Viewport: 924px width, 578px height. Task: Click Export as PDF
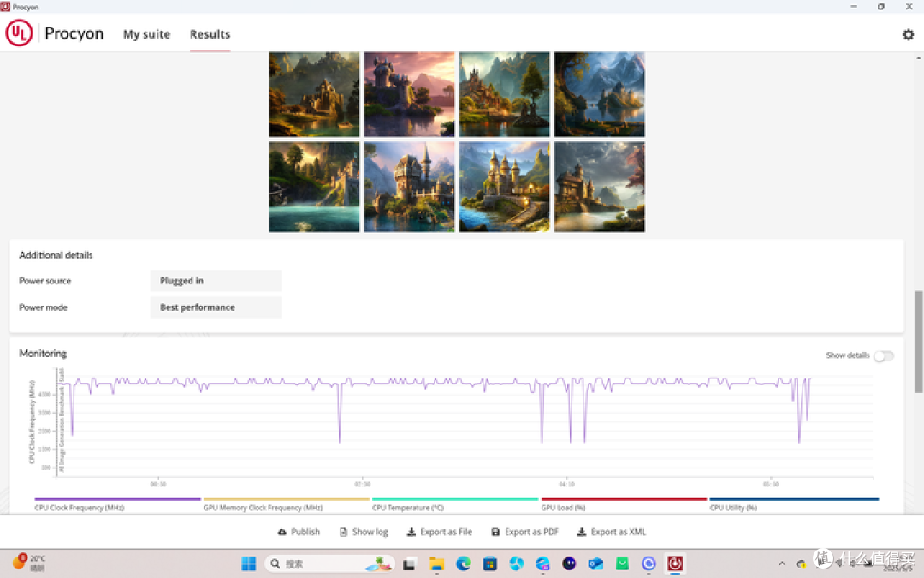[x=525, y=532]
